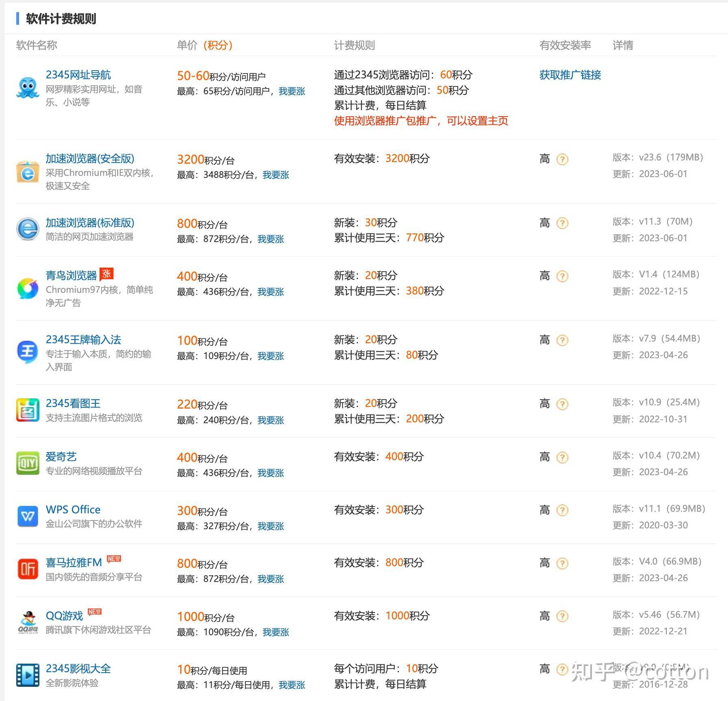
Task: Click the 有效安装率 column header
Action: coord(565,45)
